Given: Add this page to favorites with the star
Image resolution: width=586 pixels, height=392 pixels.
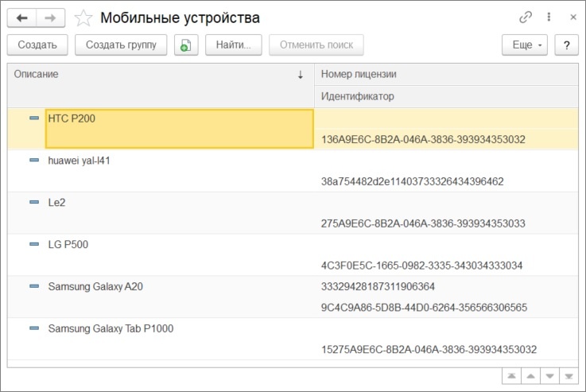Looking at the screenshot, I should pyautogui.click(x=83, y=18).
